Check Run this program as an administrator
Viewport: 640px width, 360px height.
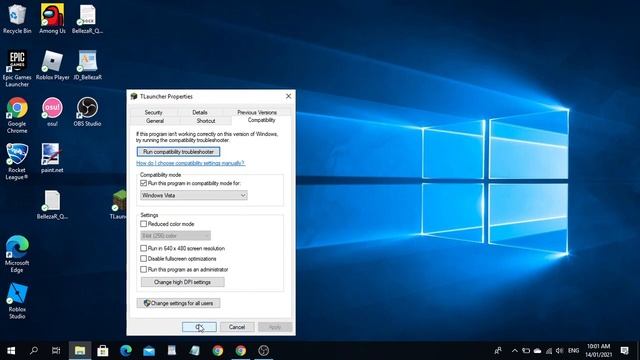point(143,269)
